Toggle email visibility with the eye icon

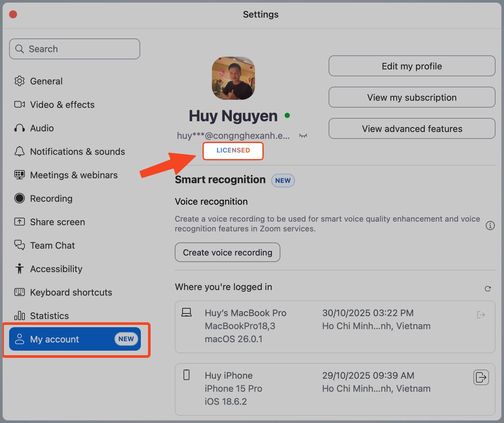(x=303, y=136)
